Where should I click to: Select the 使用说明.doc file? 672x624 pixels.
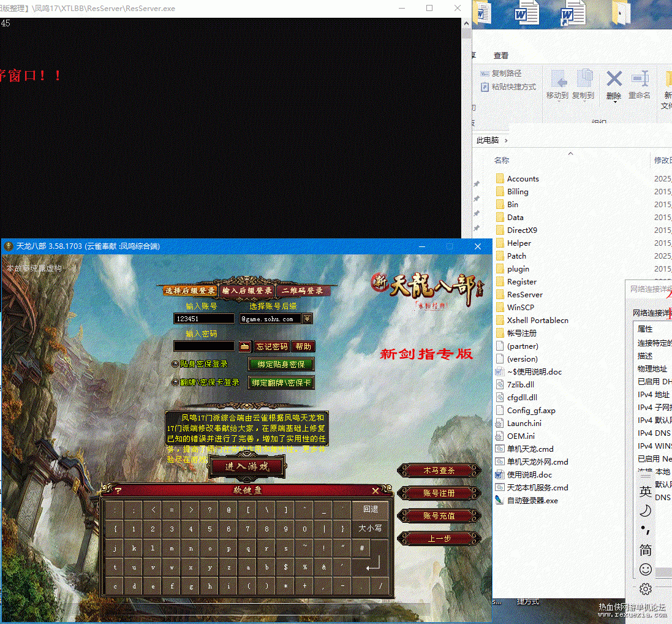pyautogui.click(x=524, y=475)
